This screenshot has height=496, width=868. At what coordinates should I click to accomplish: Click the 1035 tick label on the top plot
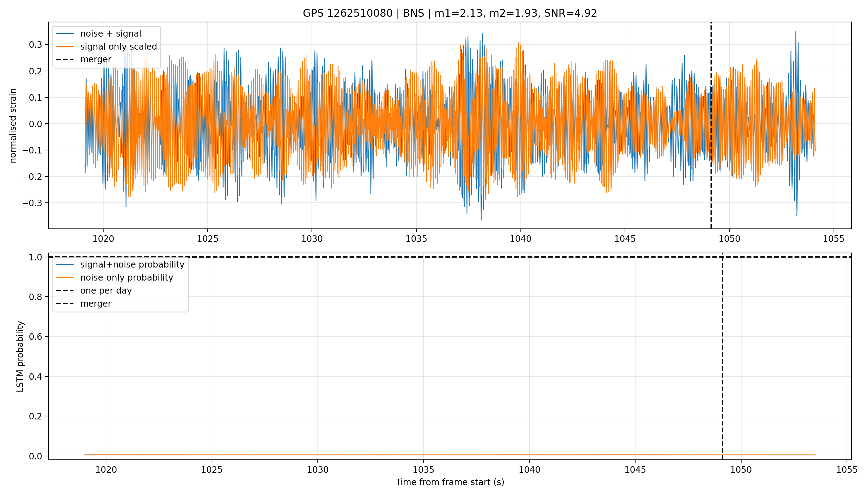[x=416, y=239]
